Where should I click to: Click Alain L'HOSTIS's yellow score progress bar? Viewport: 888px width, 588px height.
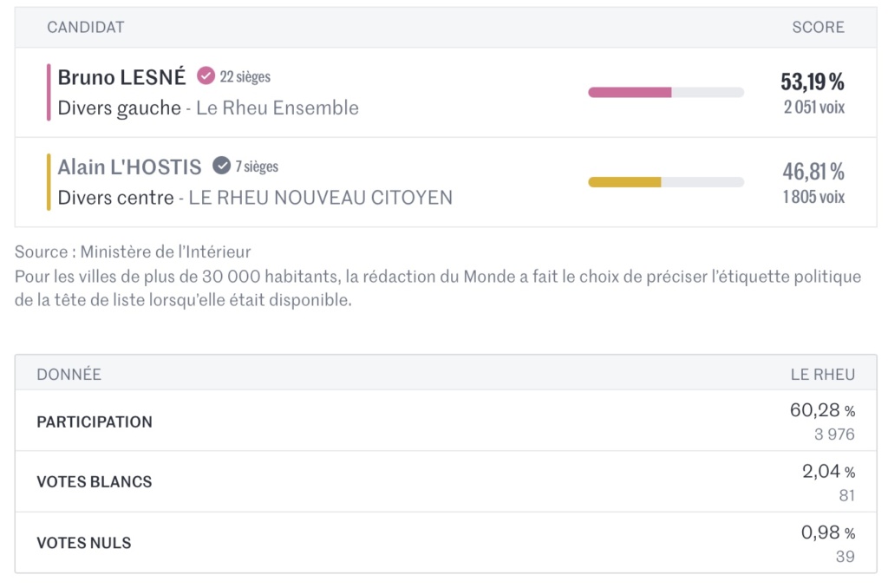tap(665, 182)
